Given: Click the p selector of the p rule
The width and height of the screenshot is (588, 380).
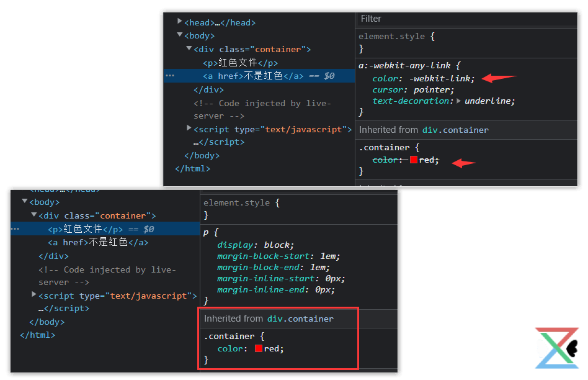Looking at the screenshot, I should [206, 232].
